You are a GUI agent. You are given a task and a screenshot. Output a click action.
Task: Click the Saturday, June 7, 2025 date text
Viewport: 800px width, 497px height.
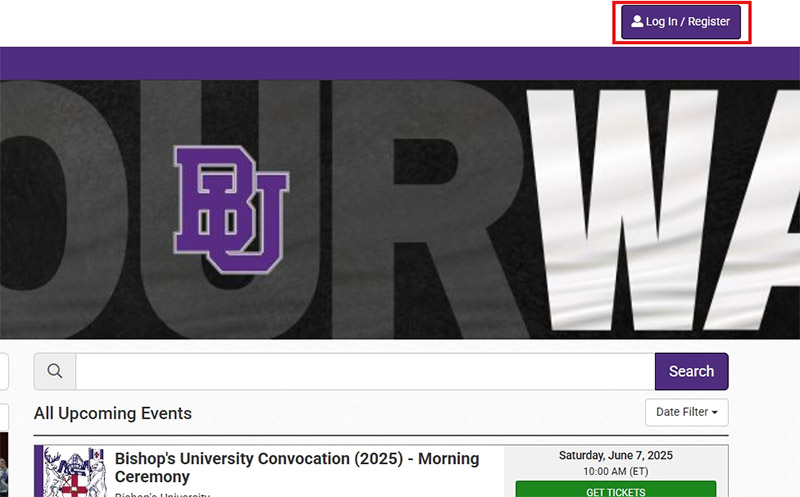point(616,455)
